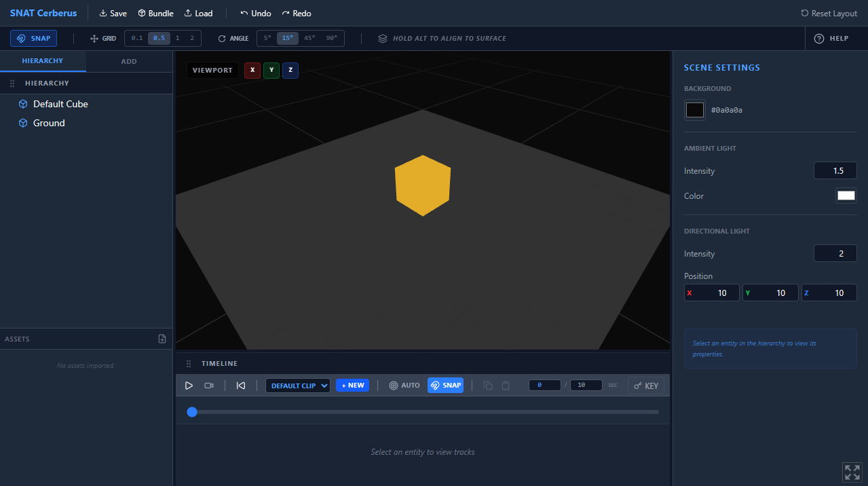Image resolution: width=868 pixels, height=486 pixels.
Task: Play the animation timeline
Action: coord(189,386)
